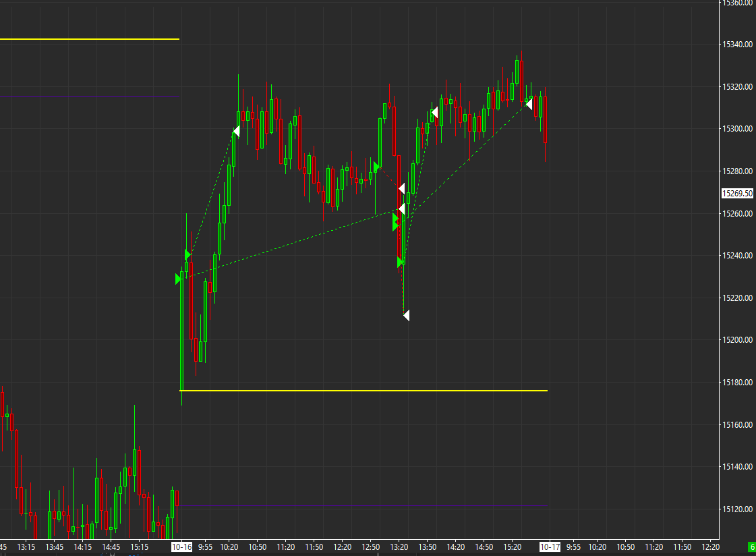Click the 15200.00 price axis label
756x556 pixels.
(737, 340)
